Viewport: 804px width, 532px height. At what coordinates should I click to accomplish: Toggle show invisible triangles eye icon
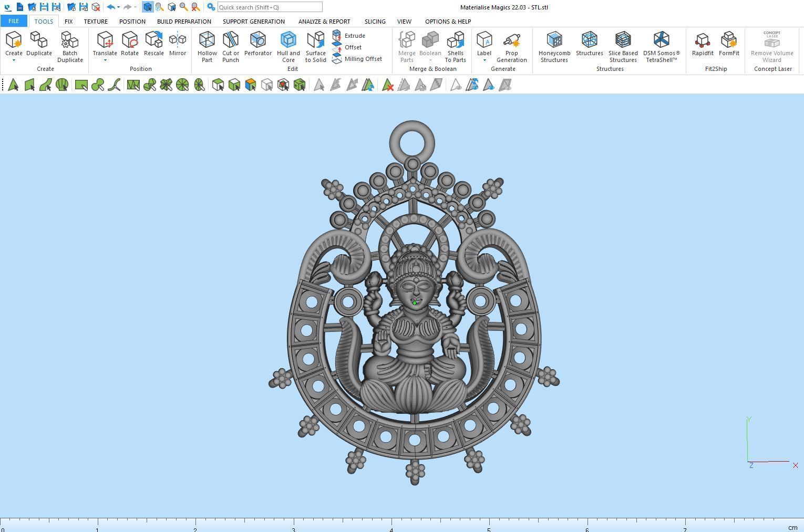pyautogui.click(x=488, y=85)
